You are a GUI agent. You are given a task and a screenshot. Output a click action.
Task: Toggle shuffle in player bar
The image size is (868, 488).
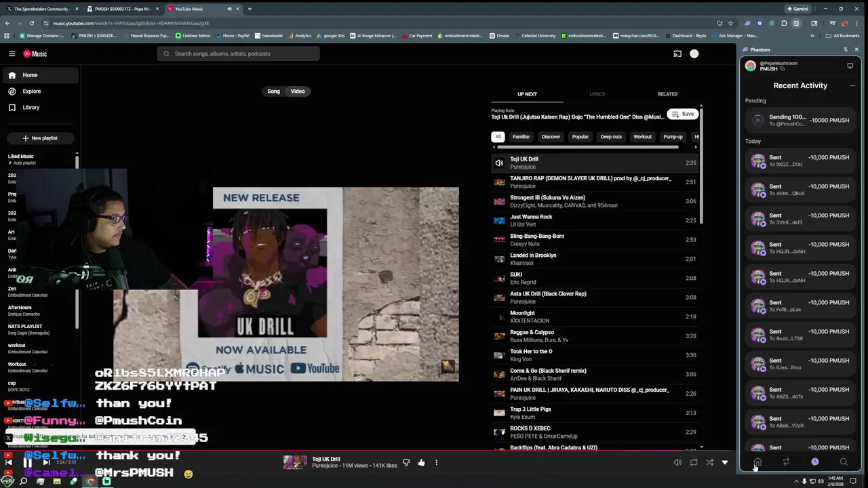[709, 462]
